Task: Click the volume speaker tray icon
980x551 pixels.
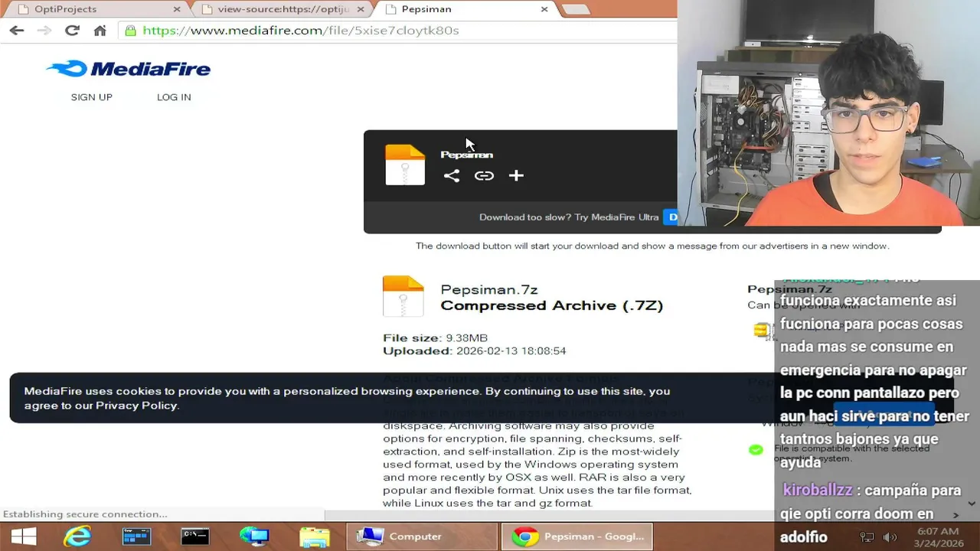Action: coord(890,537)
